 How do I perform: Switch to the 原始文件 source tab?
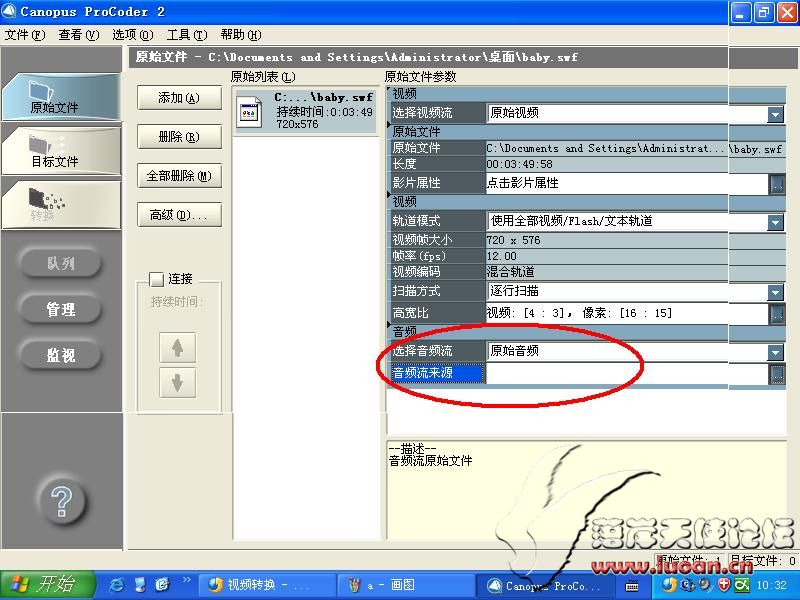pyautogui.click(x=61, y=97)
